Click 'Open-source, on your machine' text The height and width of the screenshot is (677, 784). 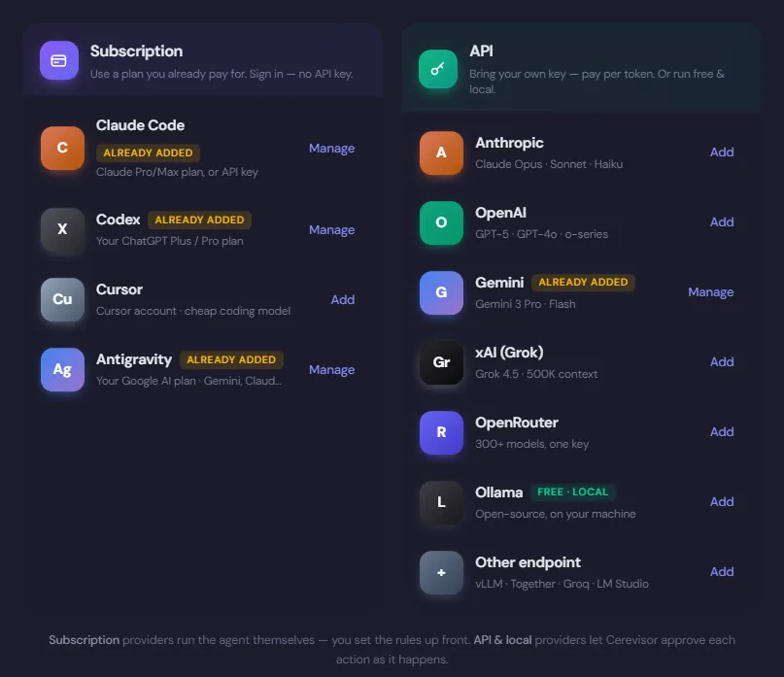556,515
